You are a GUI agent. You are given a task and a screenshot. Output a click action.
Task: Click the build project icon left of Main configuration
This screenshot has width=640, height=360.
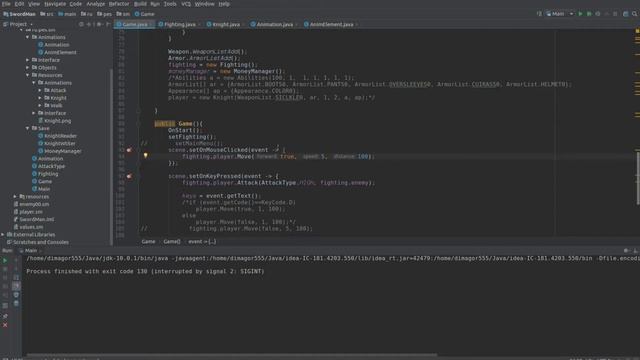539,14
